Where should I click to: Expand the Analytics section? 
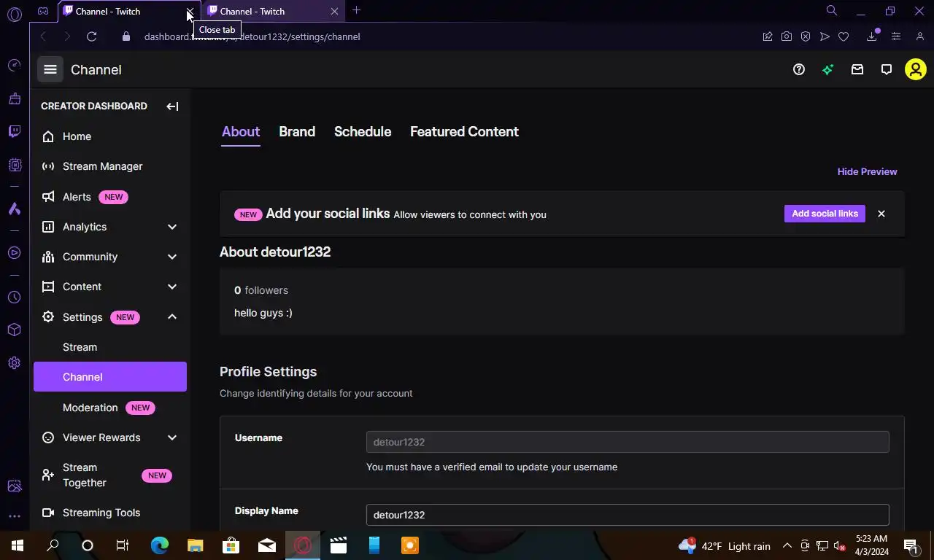click(x=172, y=227)
